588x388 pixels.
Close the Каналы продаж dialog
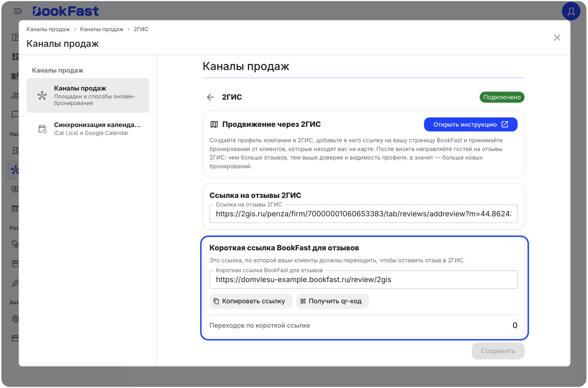(557, 38)
